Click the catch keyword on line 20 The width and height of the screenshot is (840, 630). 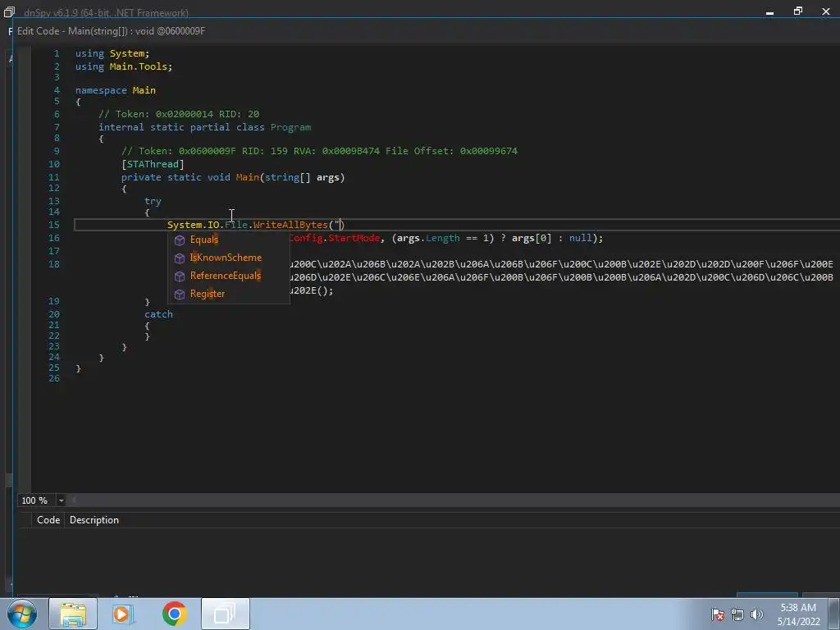click(x=158, y=314)
